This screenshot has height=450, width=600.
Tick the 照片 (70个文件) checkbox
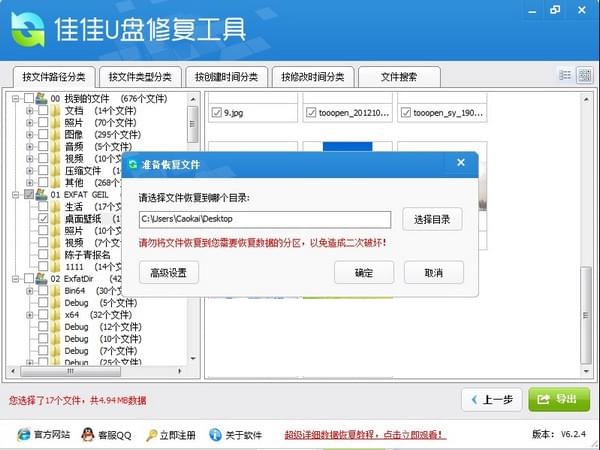click(43, 123)
